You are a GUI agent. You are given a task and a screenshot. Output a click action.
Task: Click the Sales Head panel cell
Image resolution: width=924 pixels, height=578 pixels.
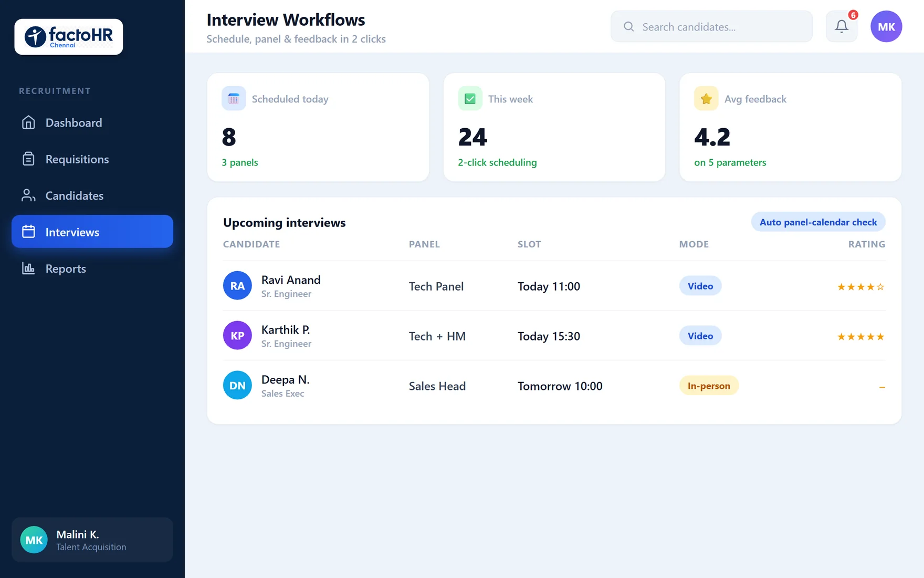coord(437,386)
